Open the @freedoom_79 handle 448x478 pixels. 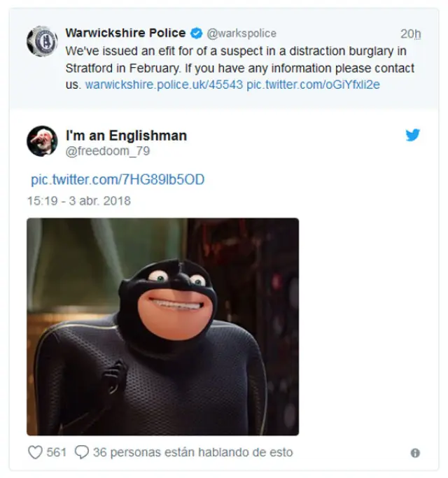(x=108, y=151)
